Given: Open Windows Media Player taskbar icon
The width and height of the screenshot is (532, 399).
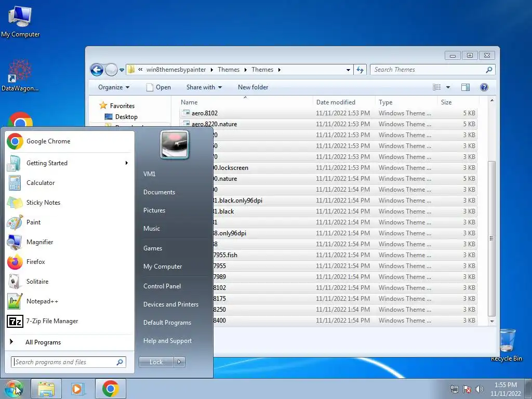Looking at the screenshot, I should (78, 389).
